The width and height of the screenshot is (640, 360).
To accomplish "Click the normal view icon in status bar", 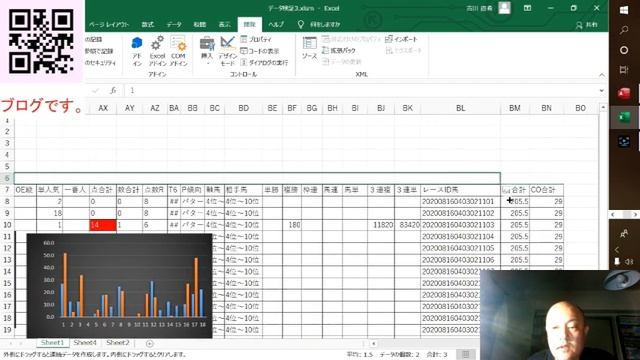I will 466,354.
